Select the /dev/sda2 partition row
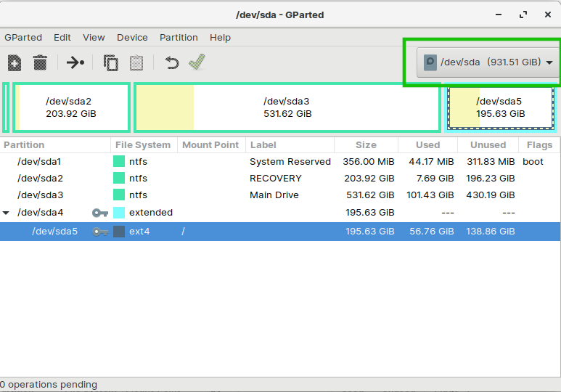Image resolution: width=561 pixels, height=392 pixels. 280,178
